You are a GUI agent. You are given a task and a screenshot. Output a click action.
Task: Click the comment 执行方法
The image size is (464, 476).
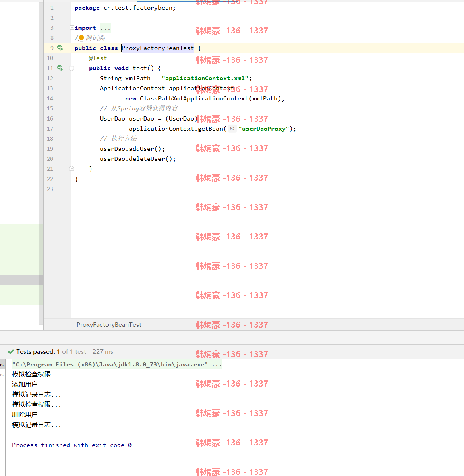[x=118, y=139]
